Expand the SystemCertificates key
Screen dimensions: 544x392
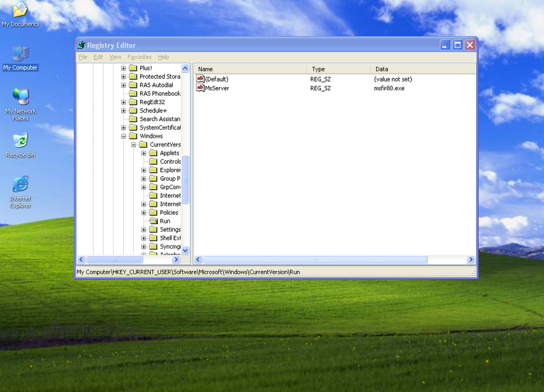(124, 128)
